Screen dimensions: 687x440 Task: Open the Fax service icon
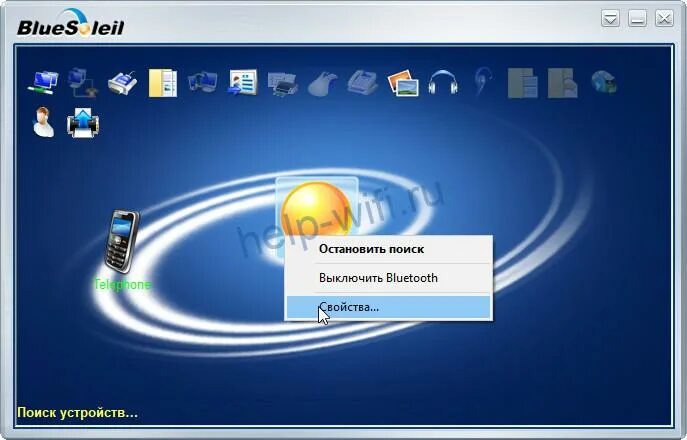[363, 82]
